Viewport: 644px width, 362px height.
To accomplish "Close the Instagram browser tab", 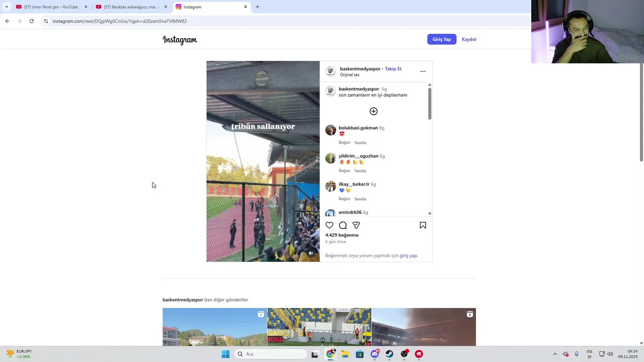I will coord(246,7).
